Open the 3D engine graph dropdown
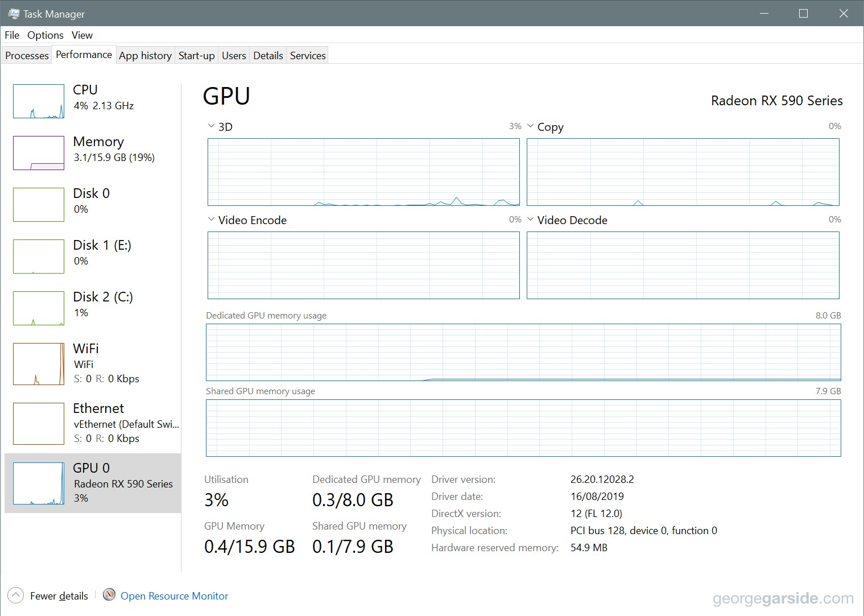Screen dimensions: 864x616 (211, 126)
